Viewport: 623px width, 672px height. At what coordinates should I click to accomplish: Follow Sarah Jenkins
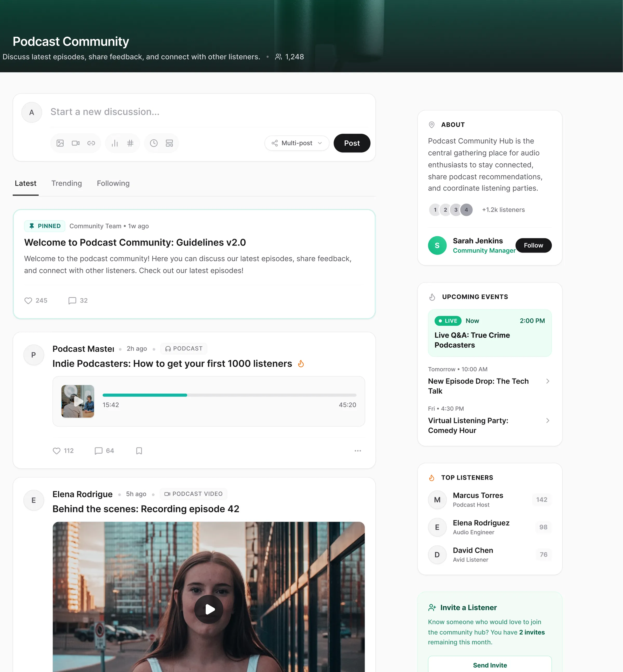(533, 245)
